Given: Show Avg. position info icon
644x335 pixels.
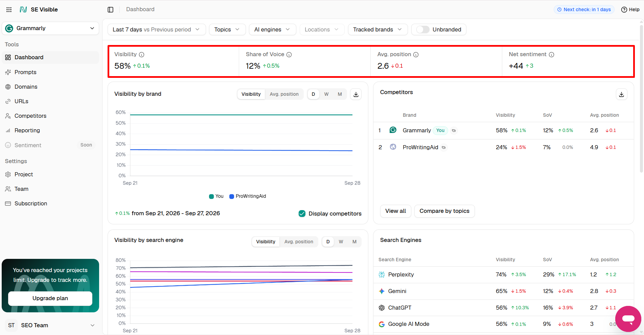Looking at the screenshot, I should (416, 54).
